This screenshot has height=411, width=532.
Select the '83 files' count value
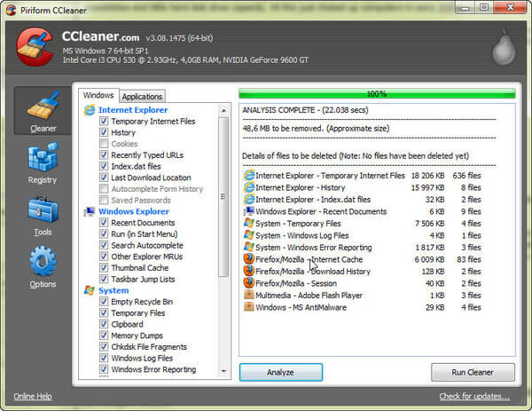(x=468, y=259)
